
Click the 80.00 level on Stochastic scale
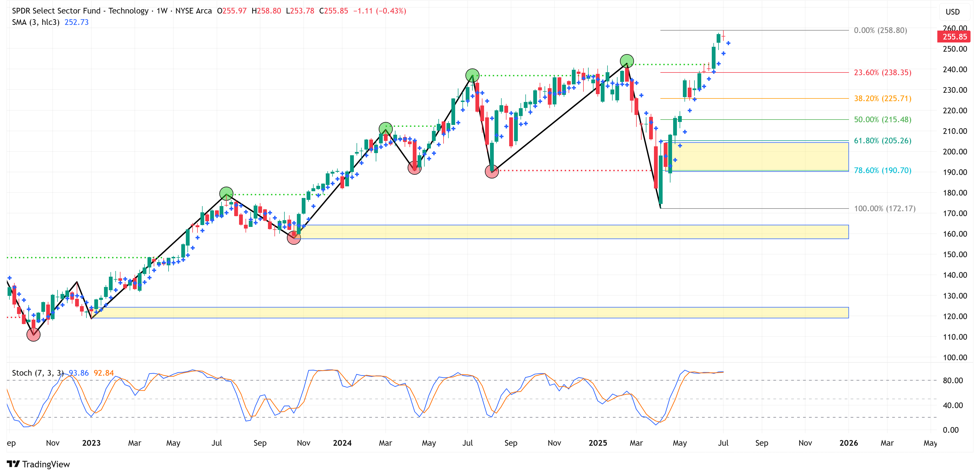(953, 381)
